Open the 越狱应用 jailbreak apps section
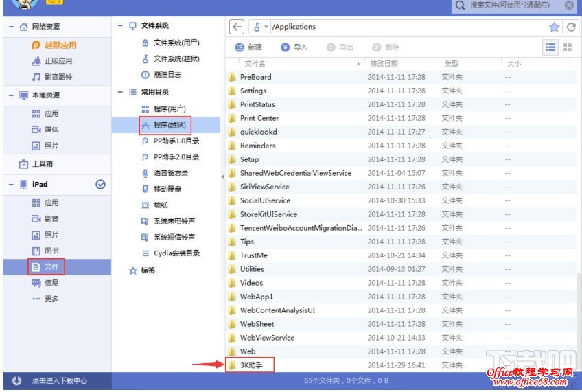The image size is (582, 392). 54,45
